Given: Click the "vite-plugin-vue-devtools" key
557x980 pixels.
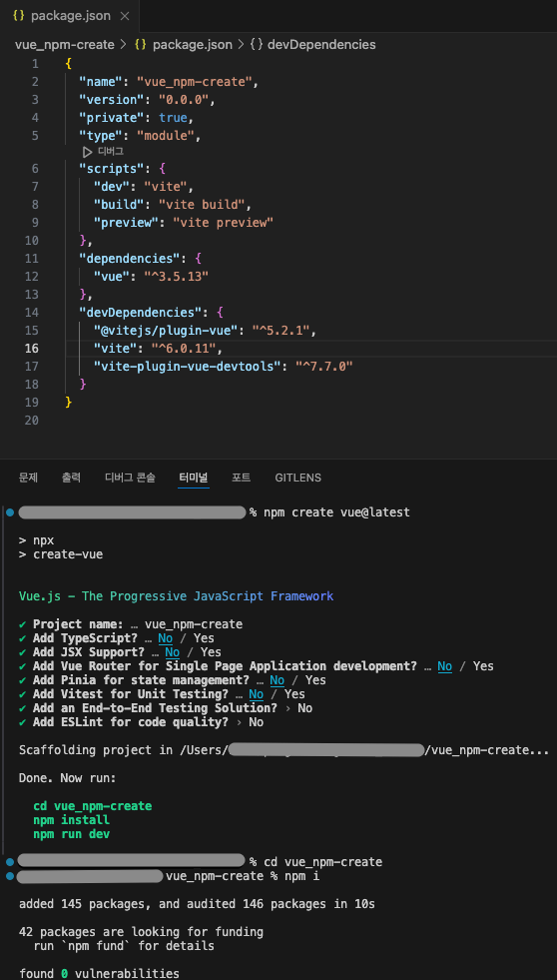Looking at the screenshot, I should pyautogui.click(x=191, y=367).
